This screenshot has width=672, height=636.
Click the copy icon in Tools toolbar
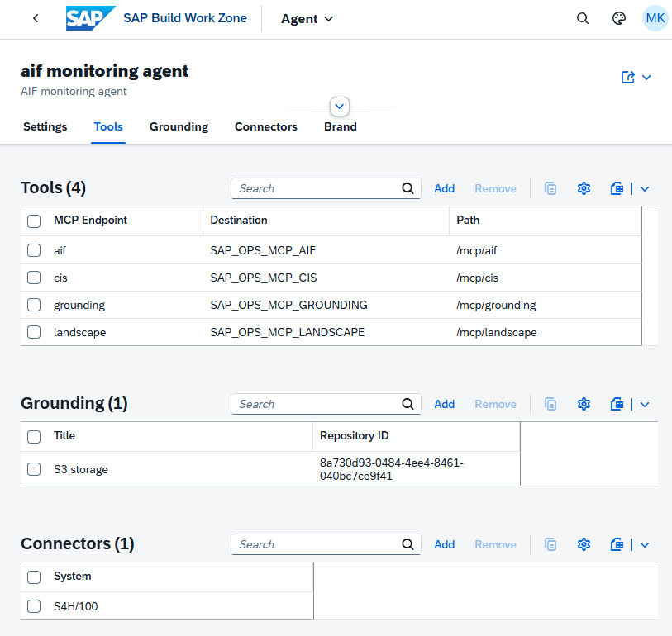pos(550,188)
